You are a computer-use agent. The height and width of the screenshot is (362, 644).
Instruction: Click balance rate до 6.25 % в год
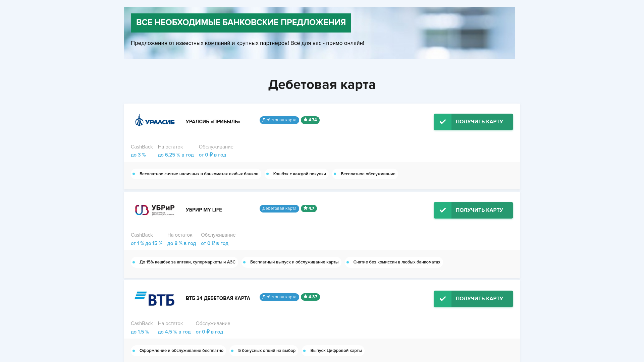coord(176,155)
